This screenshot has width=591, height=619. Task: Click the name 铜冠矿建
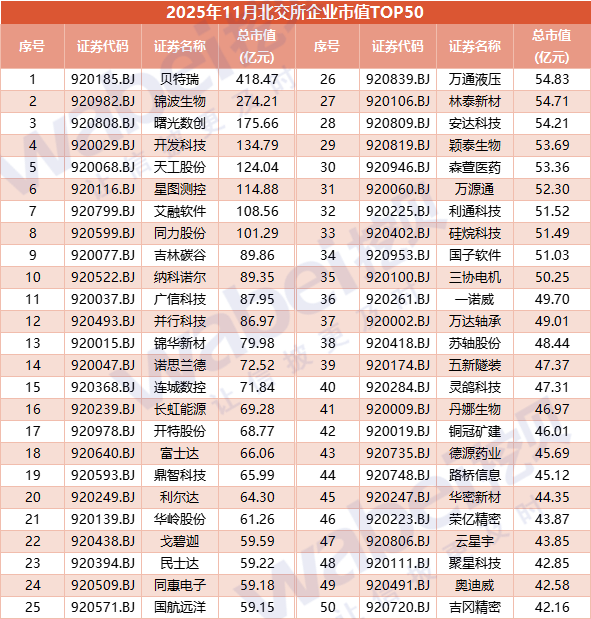click(475, 431)
